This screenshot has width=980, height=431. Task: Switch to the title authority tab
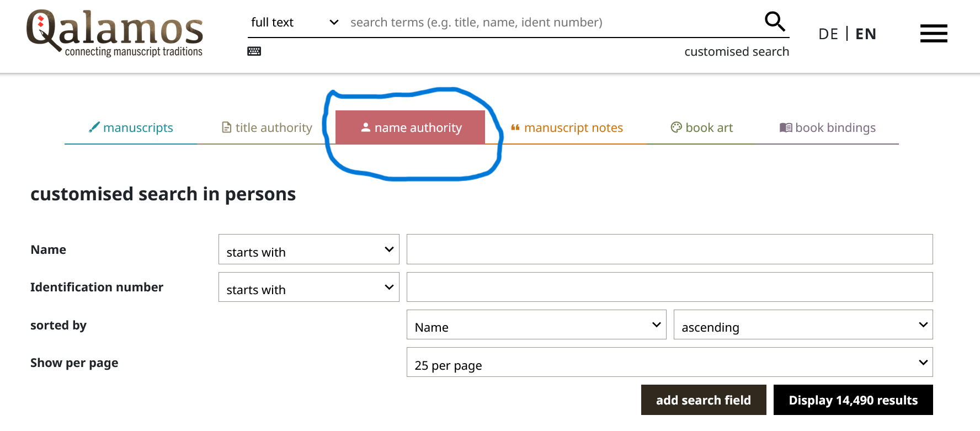tap(267, 128)
